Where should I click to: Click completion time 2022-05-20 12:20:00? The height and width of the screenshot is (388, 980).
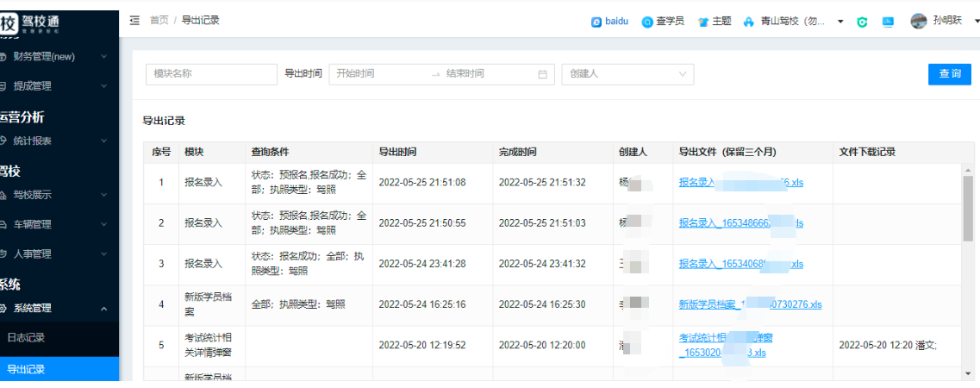[542, 346]
